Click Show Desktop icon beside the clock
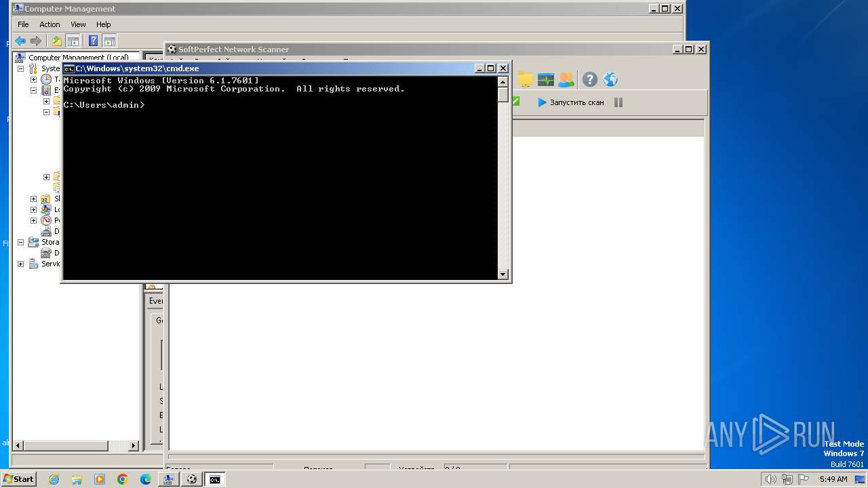The image size is (868, 488). [860, 479]
